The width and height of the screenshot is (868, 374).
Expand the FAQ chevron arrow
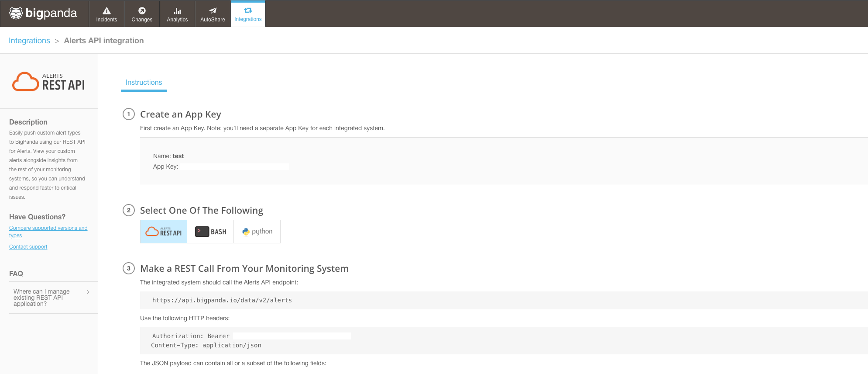point(88,292)
